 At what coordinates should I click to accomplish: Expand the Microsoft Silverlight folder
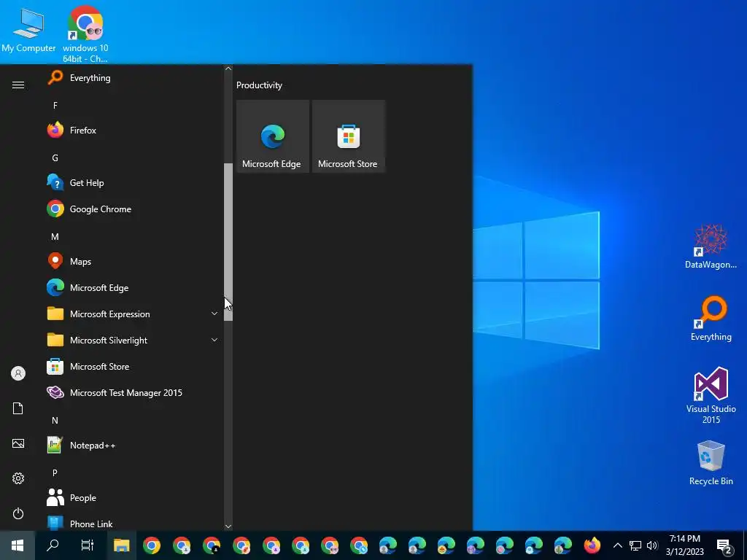[x=132, y=340]
